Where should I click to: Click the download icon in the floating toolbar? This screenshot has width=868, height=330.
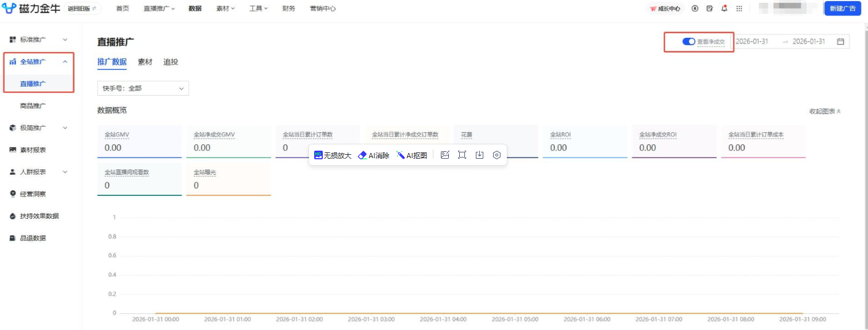click(x=480, y=155)
